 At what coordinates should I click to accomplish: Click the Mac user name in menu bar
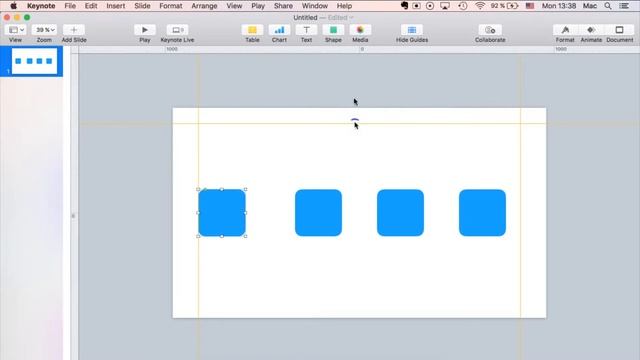tap(590, 6)
